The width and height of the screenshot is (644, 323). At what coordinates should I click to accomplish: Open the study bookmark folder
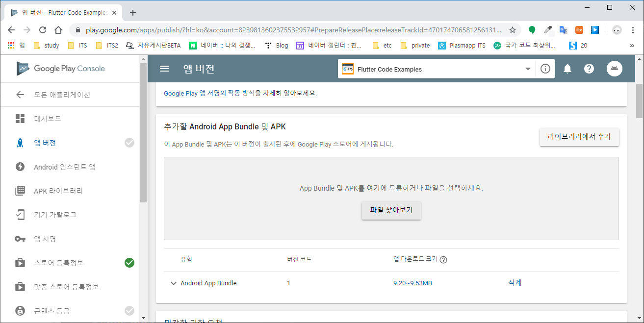(x=46, y=46)
